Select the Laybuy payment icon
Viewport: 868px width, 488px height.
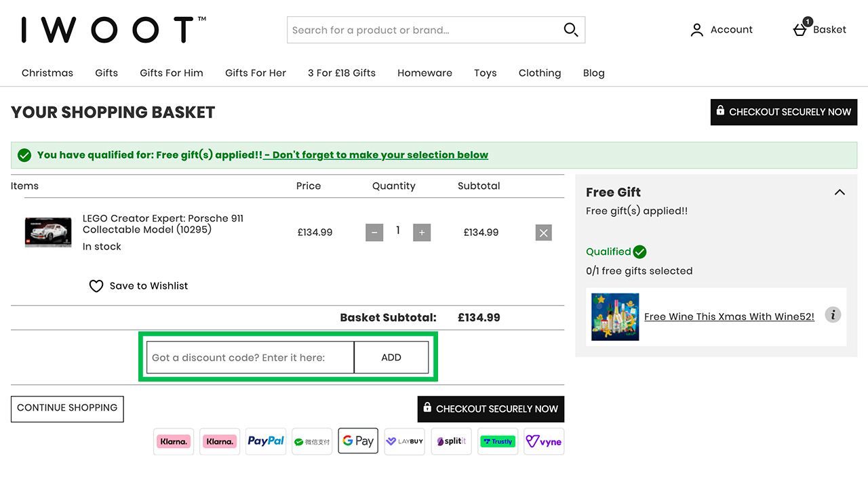coord(404,441)
